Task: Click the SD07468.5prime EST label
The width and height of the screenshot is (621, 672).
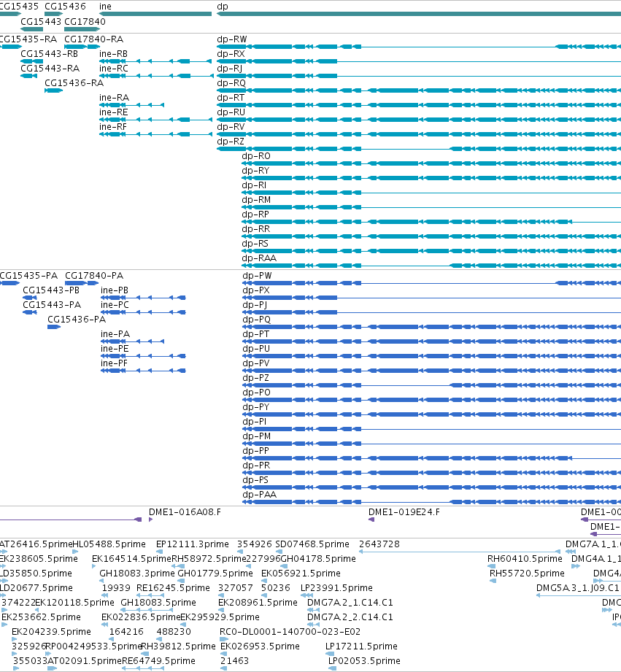Action: [x=312, y=544]
